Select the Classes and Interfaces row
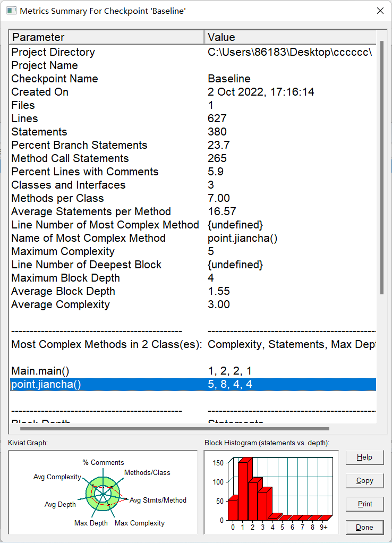Image resolution: width=392 pixels, height=543 pixels. coord(193,185)
